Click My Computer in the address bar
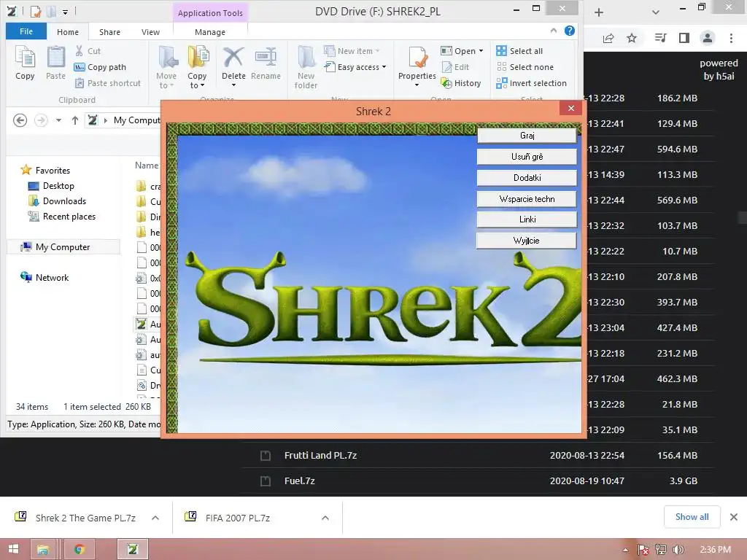The height and width of the screenshot is (560, 747). 136,120
